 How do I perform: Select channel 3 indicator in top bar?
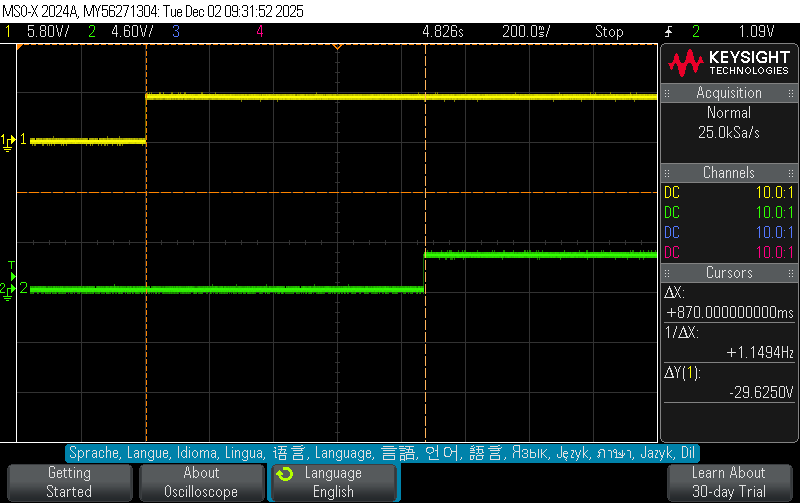click(x=176, y=32)
